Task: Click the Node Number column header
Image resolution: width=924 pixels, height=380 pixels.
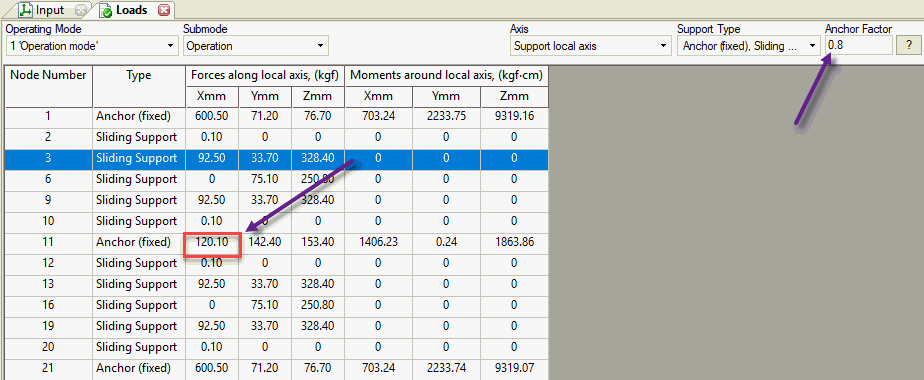Action: [48, 86]
